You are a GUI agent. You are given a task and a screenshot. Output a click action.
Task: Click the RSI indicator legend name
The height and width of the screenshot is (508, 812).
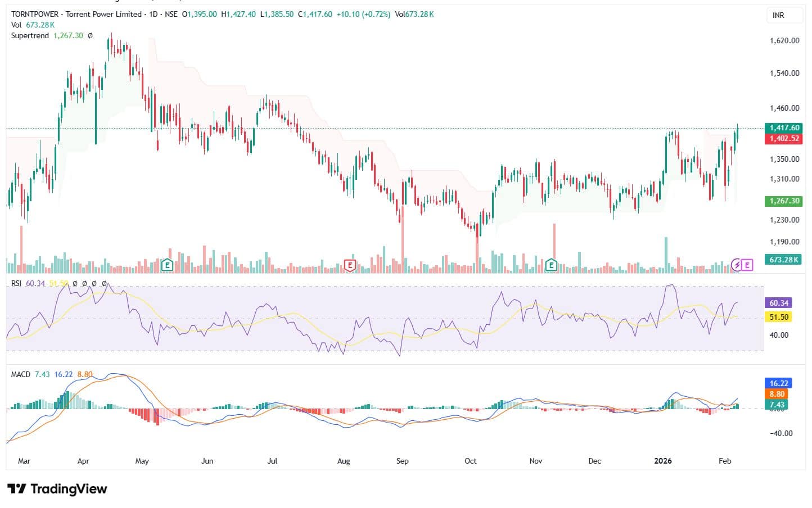16,283
